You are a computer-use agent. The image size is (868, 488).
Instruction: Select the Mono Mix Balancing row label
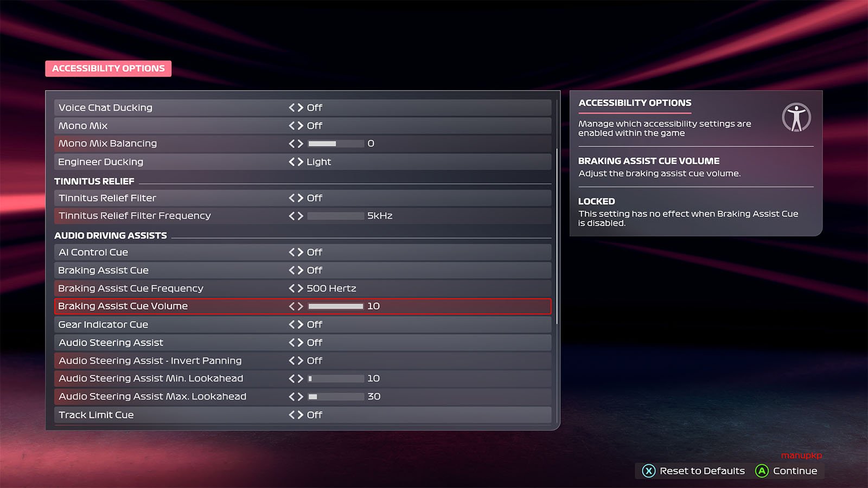(107, 143)
